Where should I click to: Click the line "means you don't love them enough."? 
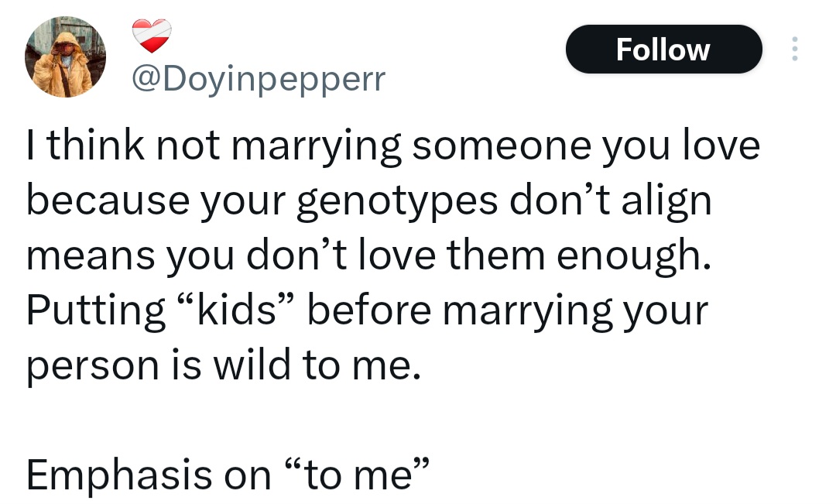click(368, 256)
